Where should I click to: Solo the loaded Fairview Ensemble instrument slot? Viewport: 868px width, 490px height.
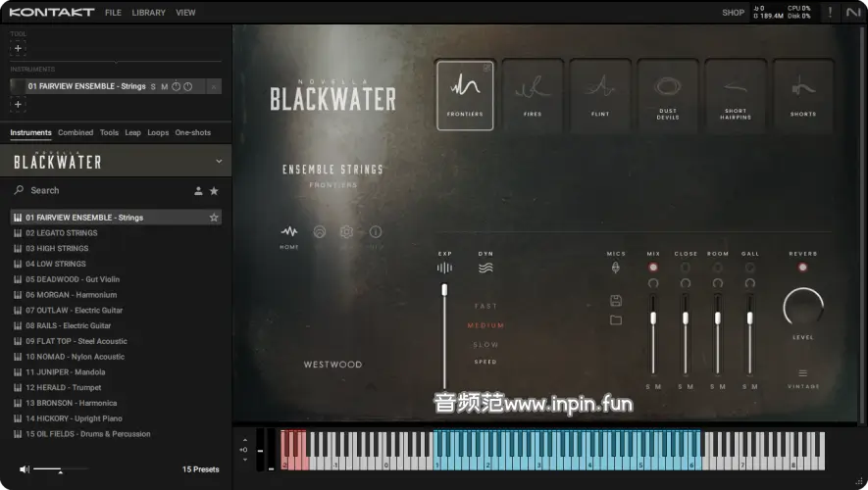(153, 87)
